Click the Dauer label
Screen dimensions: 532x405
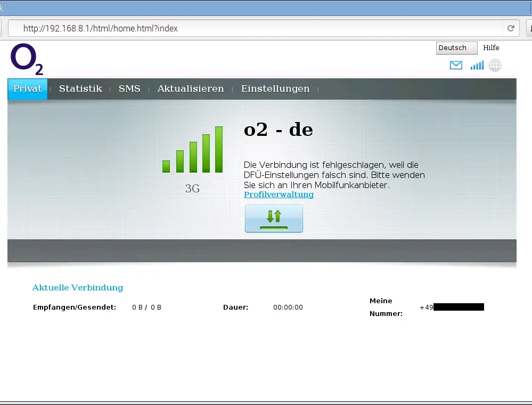click(235, 307)
